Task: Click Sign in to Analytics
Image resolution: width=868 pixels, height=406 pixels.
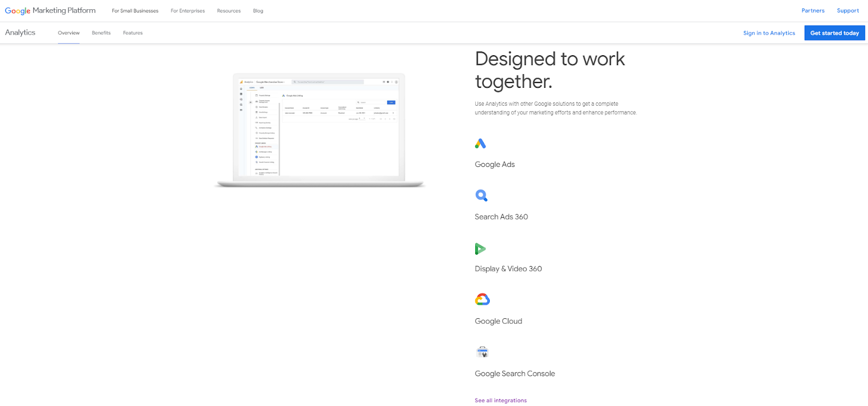Action: [769, 33]
